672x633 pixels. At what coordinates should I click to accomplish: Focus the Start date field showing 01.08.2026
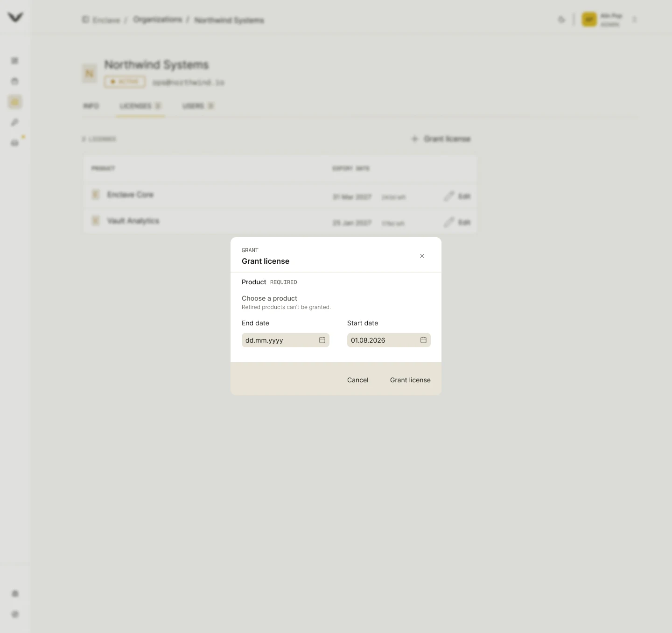[389, 340]
